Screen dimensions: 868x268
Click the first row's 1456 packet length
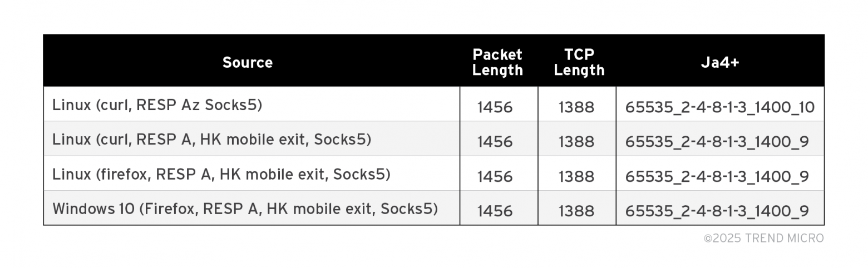495,107
